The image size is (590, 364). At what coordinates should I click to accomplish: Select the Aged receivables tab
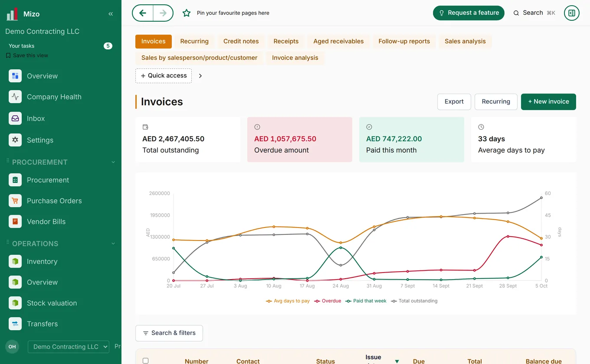pyautogui.click(x=338, y=42)
